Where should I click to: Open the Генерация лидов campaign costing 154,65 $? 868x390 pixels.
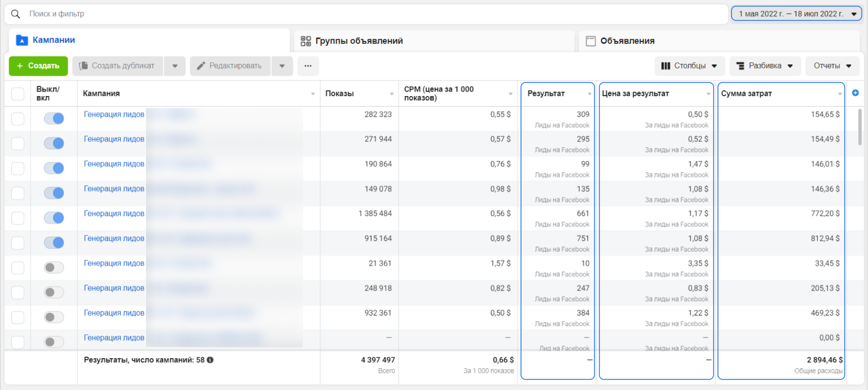pos(114,114)
